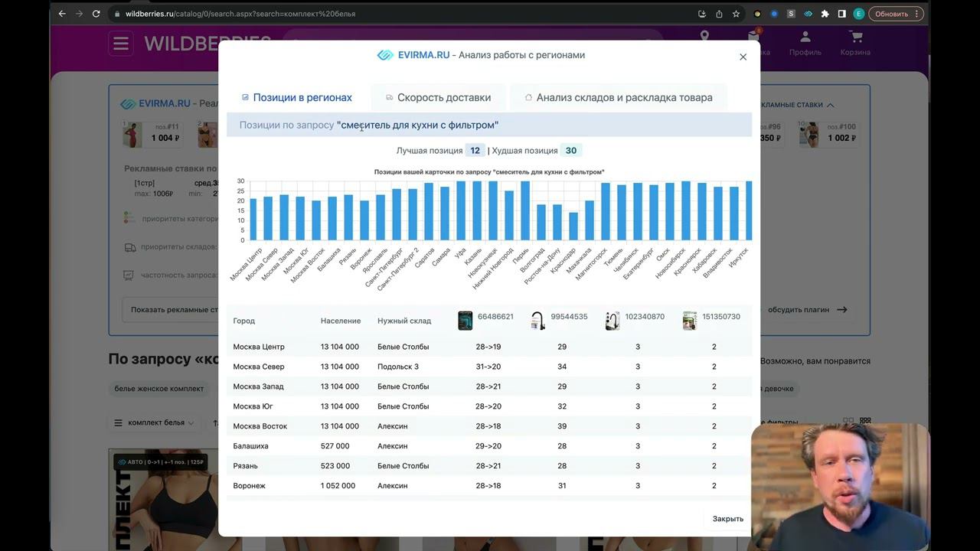
Task: Click the EVIRMA.RU logo in dialog header
Action: 413,55
